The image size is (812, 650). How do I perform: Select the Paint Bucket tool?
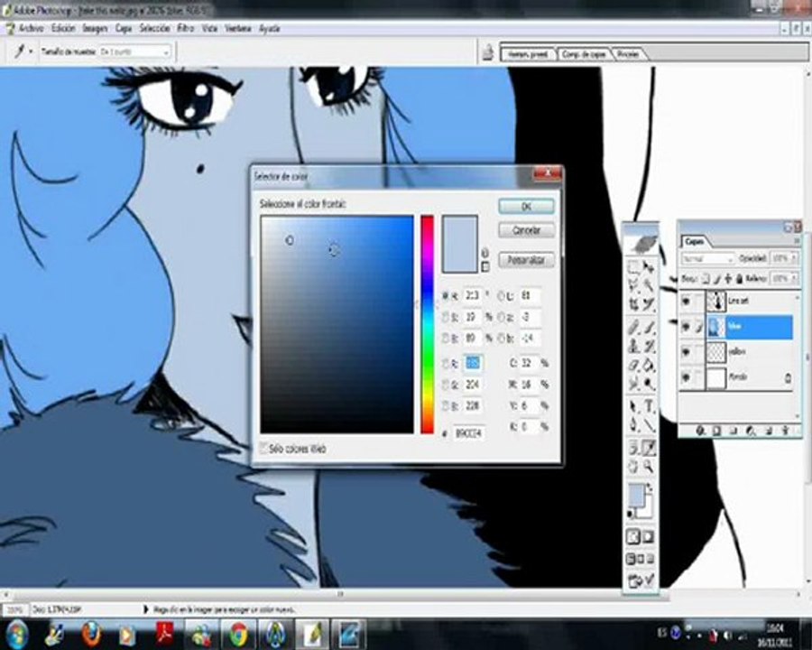(649, 366)
